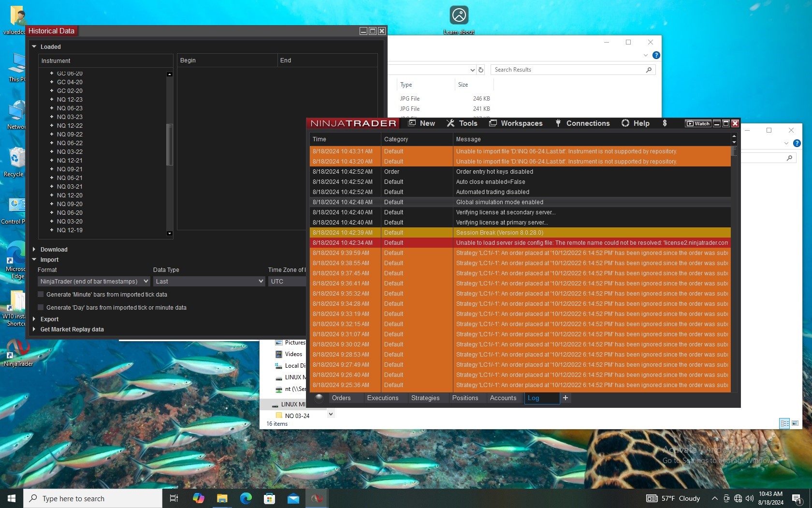The image size is (812, 508).
Task: Expand the NQ 09-21 instrument node
Action: click(x=52, y=169)
